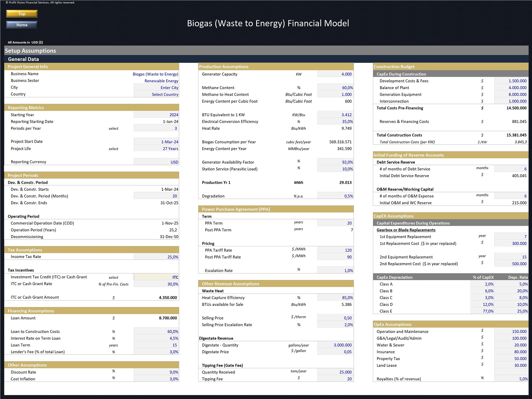Edit 1st Replacement Cost 300.000 cell
Image resolution: width=532 pixels, height=399 pixels.
pos(511,243)
